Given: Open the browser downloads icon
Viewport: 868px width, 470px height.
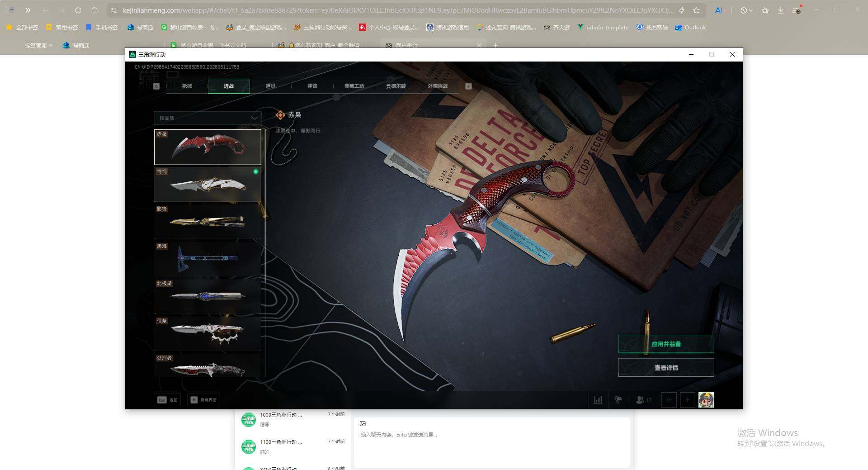Looking at the screenshot, I should coord(781,10).
